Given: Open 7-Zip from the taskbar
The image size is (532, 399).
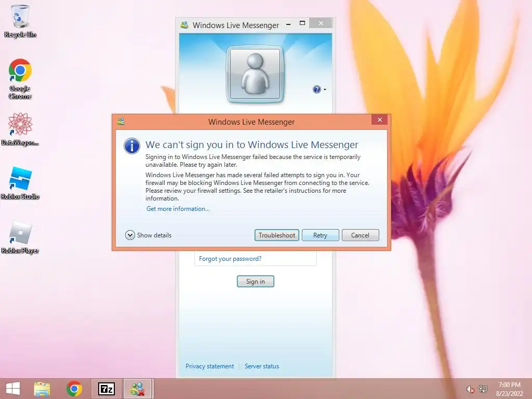Looking at the screenshot, I should pos(106,389).
